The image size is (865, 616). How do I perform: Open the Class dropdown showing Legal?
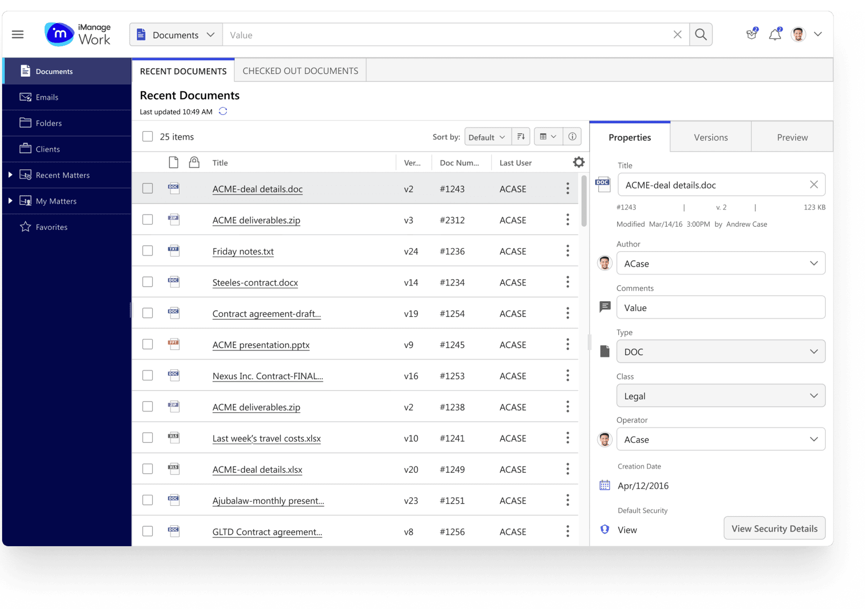720,396
